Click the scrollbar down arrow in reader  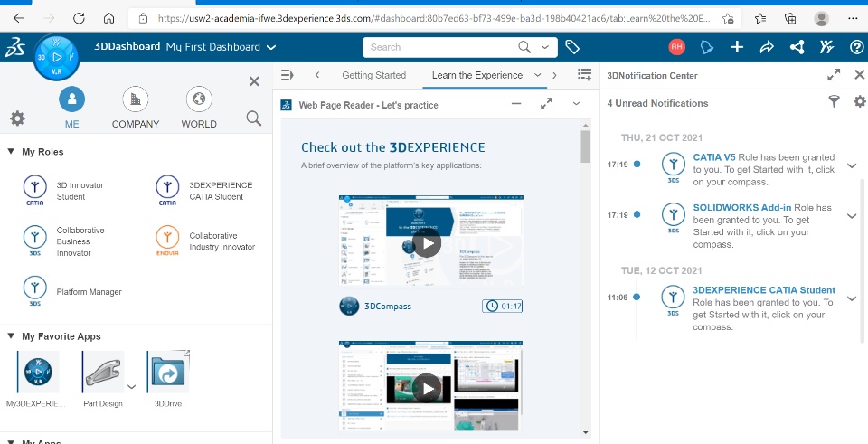(585, 432)
